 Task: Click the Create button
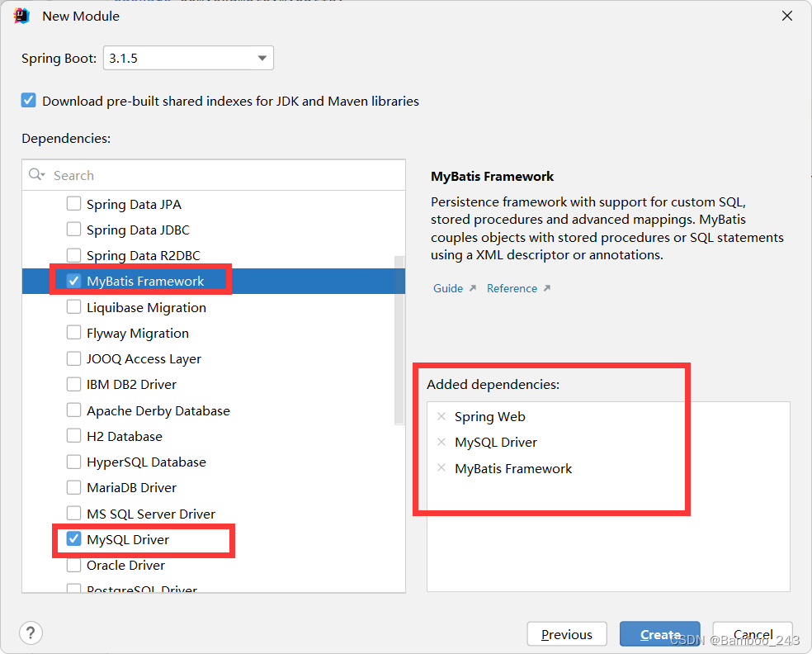coord(660,634)
